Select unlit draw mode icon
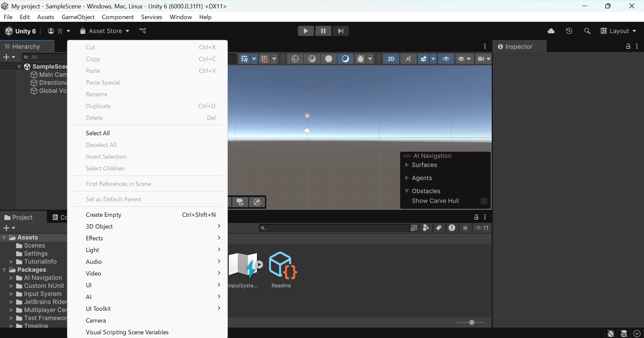 pyautogui.click(x=329, y=59)
